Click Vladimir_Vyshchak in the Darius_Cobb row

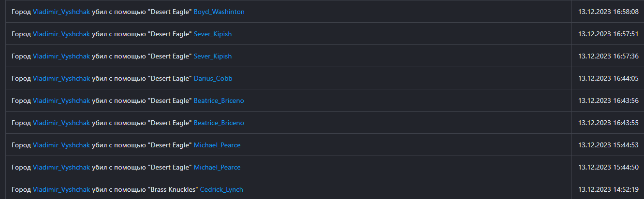tap(61, 78)
